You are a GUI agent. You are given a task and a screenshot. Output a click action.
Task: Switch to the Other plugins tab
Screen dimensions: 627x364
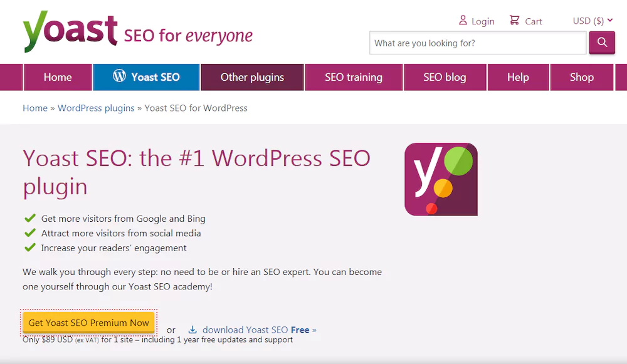coord(252,77)
